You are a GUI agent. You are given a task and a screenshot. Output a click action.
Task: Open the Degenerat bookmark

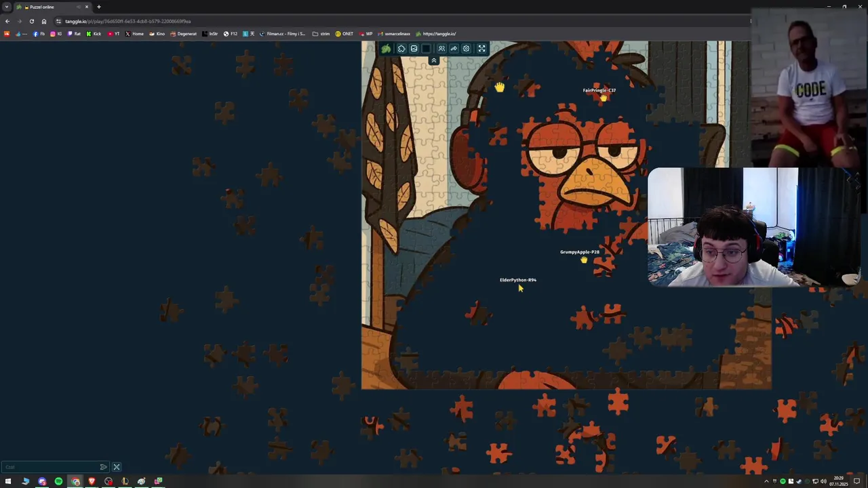tap(184, 34)
